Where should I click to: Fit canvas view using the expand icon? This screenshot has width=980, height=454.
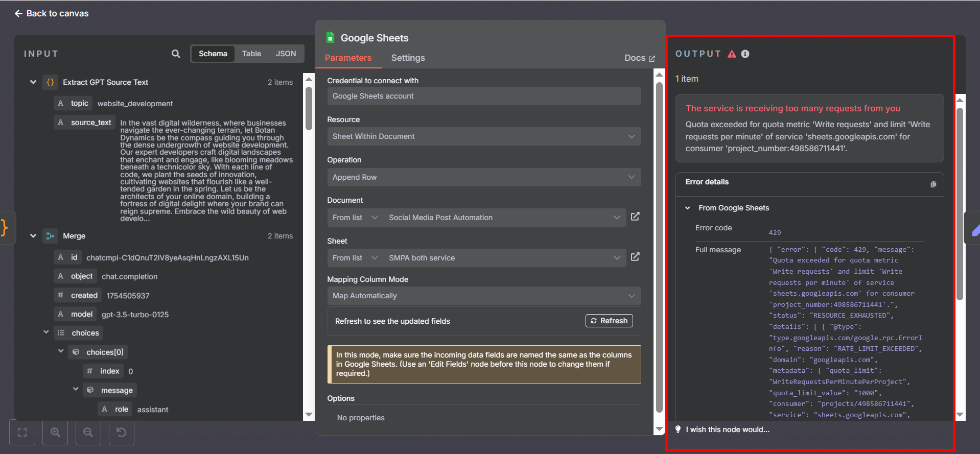[x=22, y=433]
